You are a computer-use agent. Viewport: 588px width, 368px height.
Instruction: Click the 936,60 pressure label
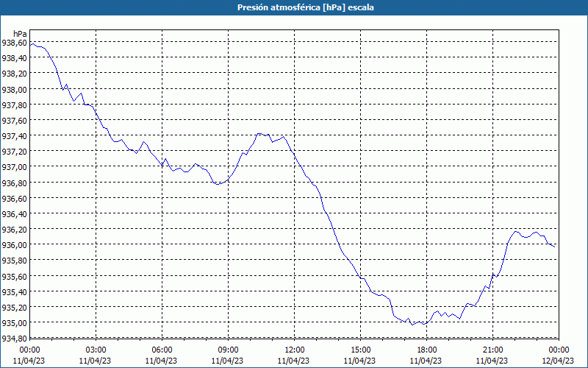[x=14, y=198]
